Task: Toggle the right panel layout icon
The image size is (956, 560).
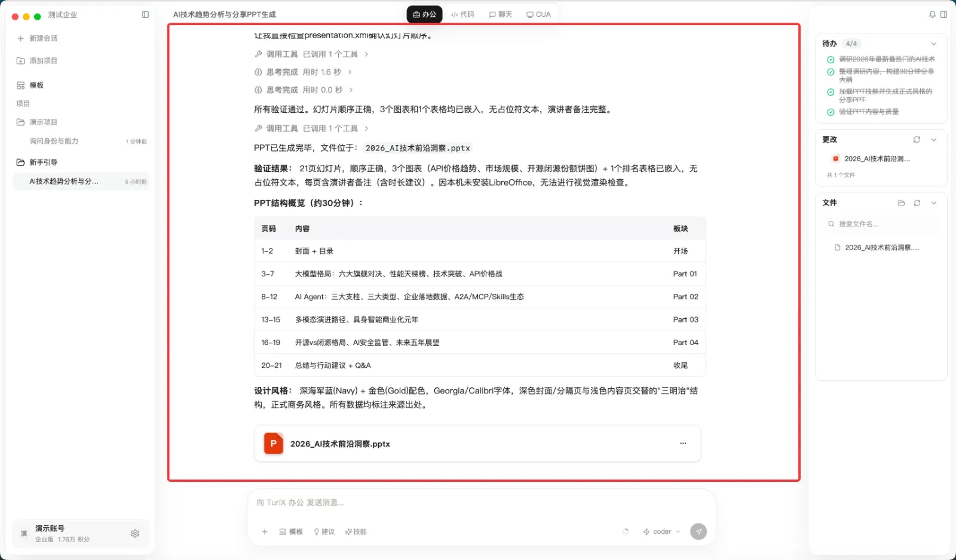Action: coord(944,15)
